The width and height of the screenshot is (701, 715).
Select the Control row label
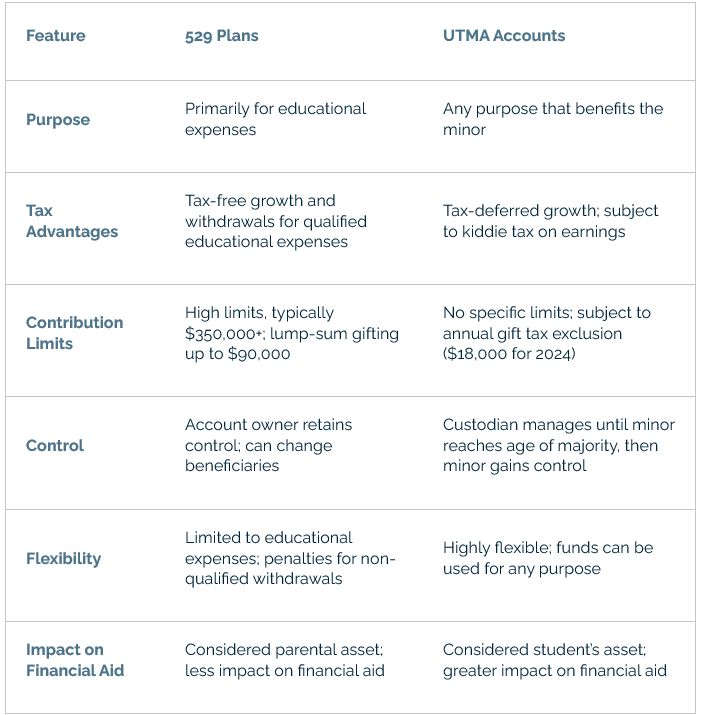(55, 446)
